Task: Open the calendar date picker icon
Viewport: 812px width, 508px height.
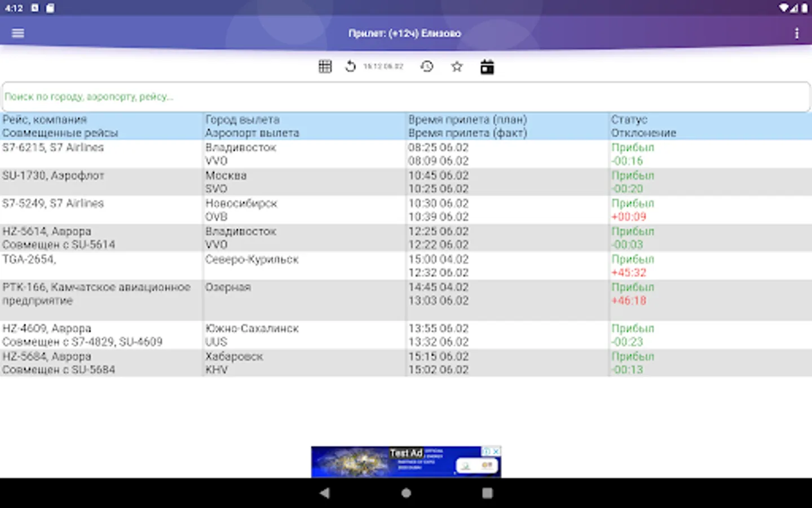Action: (x=487, y=67)
